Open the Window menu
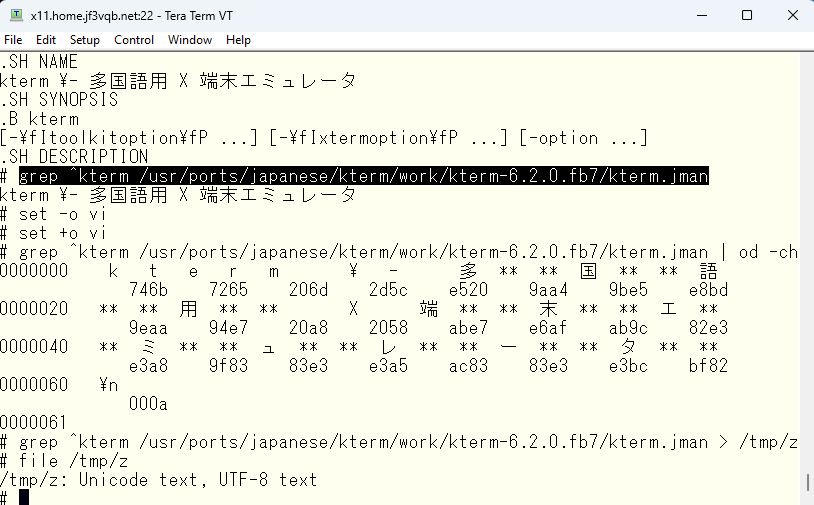The height and width of the screenshot is (505, 814). pos(190,40)
